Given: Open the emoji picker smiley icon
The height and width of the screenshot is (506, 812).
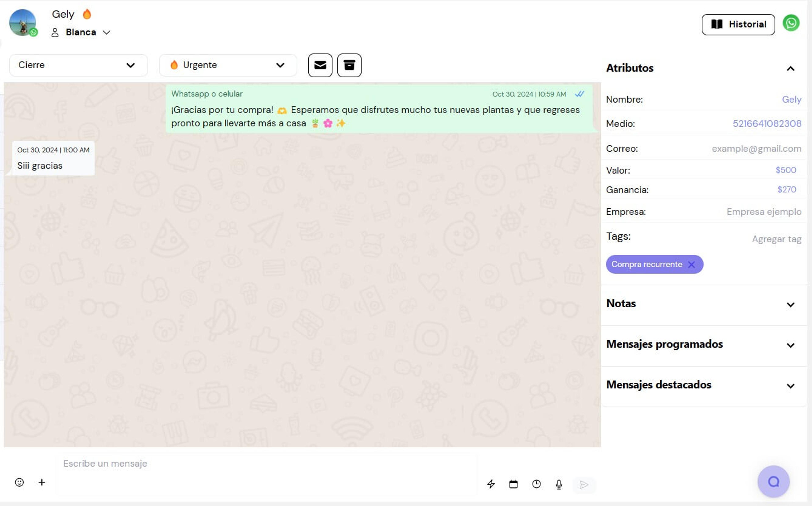Looking at the screenshot, I should pos(19,482).
